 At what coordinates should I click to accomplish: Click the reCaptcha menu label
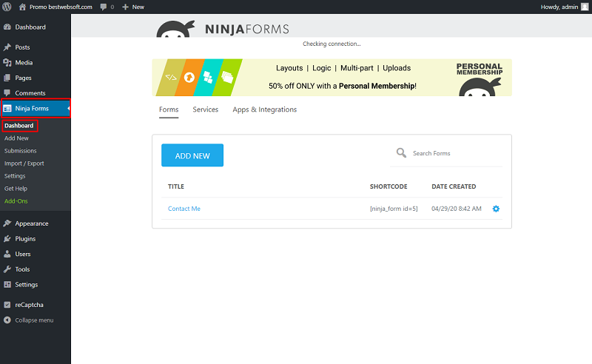tap(29, 305)
